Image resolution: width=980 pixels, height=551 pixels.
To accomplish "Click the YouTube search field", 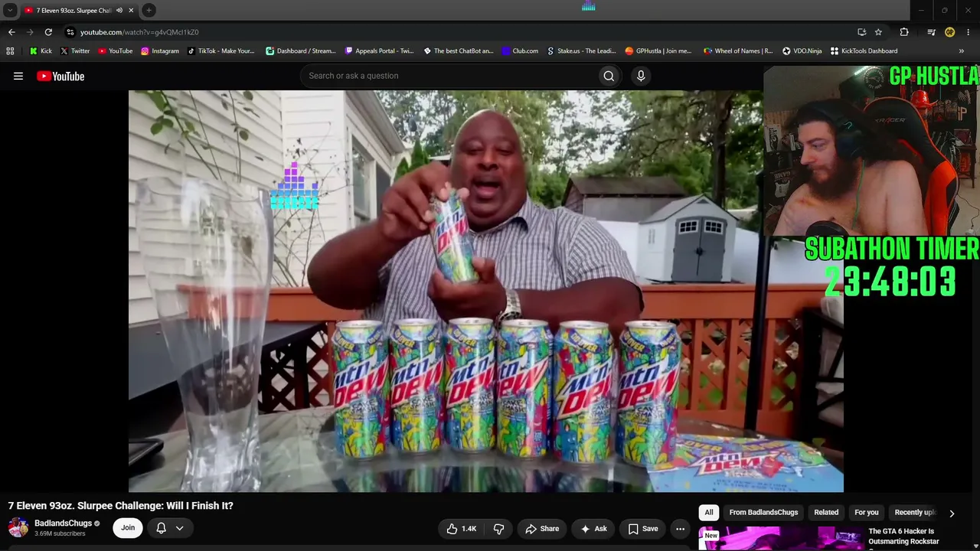I will [x=449, y=76].
